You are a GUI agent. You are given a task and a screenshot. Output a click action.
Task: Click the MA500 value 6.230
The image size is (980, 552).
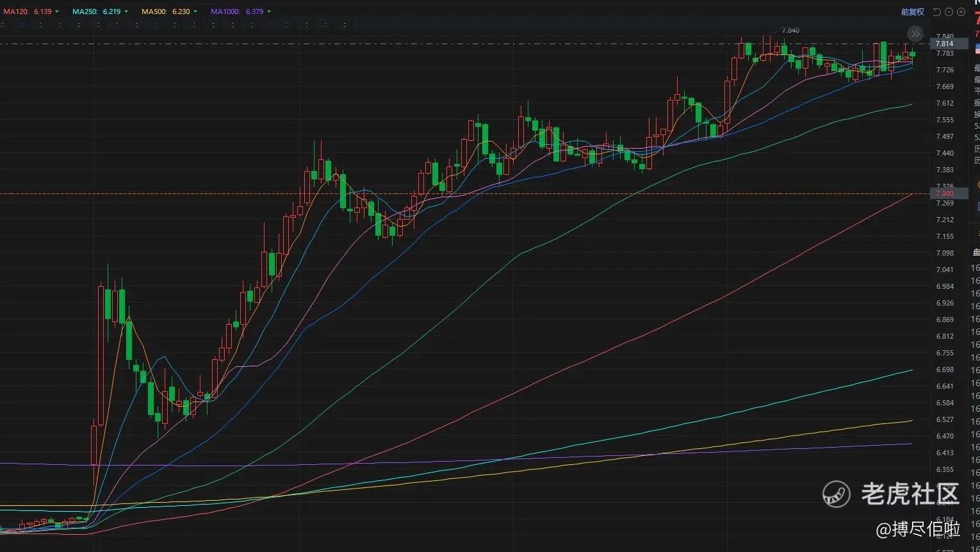pos(181,12)
